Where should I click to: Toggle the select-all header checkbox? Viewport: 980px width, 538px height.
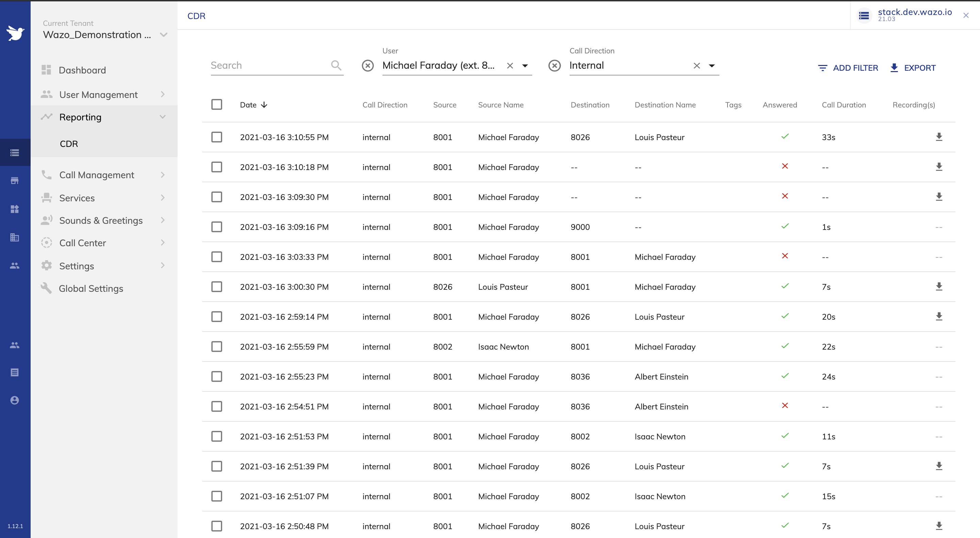click(216, 104)
